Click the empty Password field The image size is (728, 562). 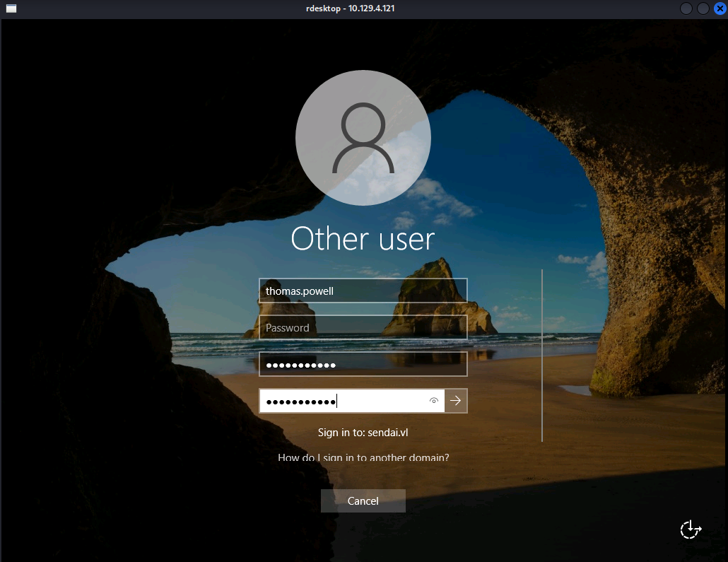363,327
